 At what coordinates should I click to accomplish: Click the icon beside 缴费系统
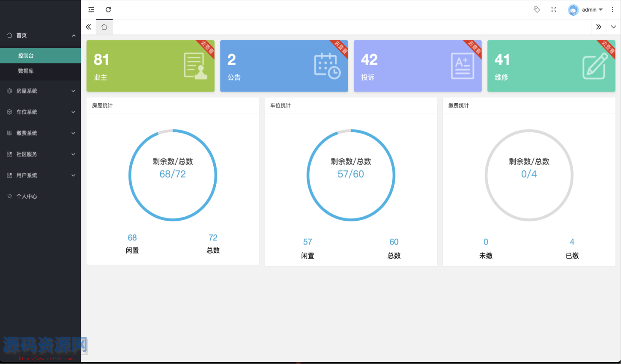pyautogui.click(x=9, y=133)
